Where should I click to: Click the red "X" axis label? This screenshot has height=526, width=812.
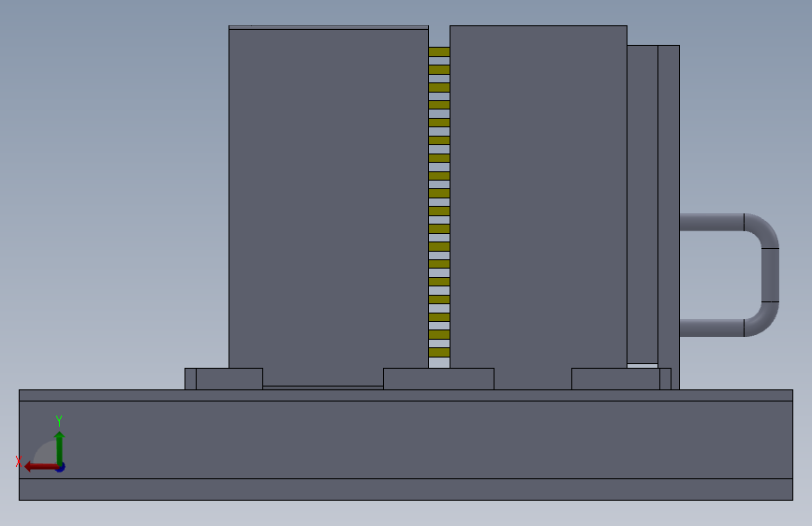coord(18,461)
